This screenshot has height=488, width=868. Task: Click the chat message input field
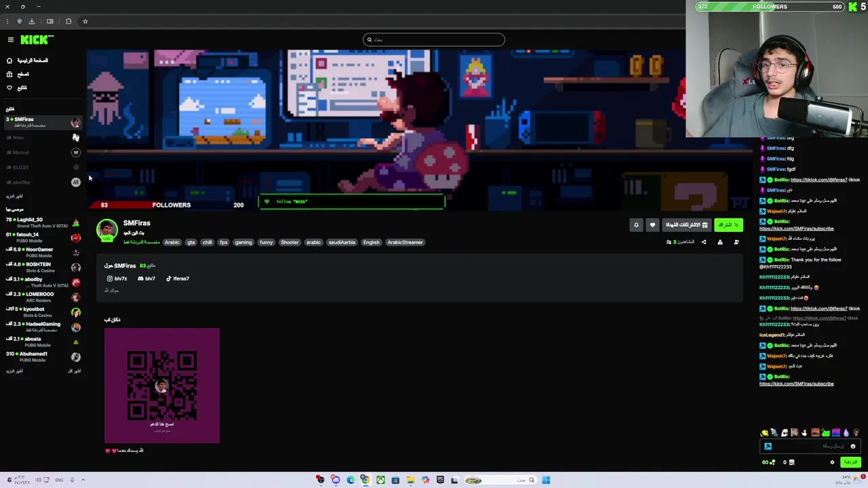810,446
